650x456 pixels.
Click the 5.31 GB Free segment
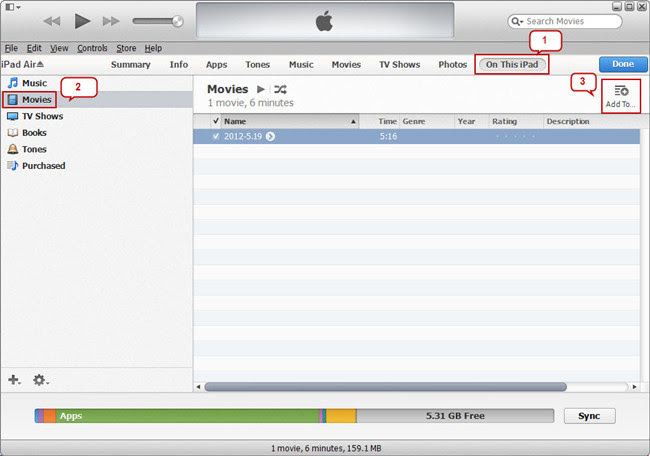(455, 416)
